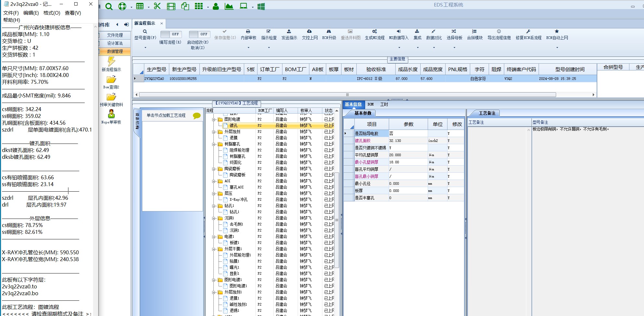Viewport: 644px width, 316px height.
Task: Click 设计算法 sidebar button
Action: [x=115, y=43]
